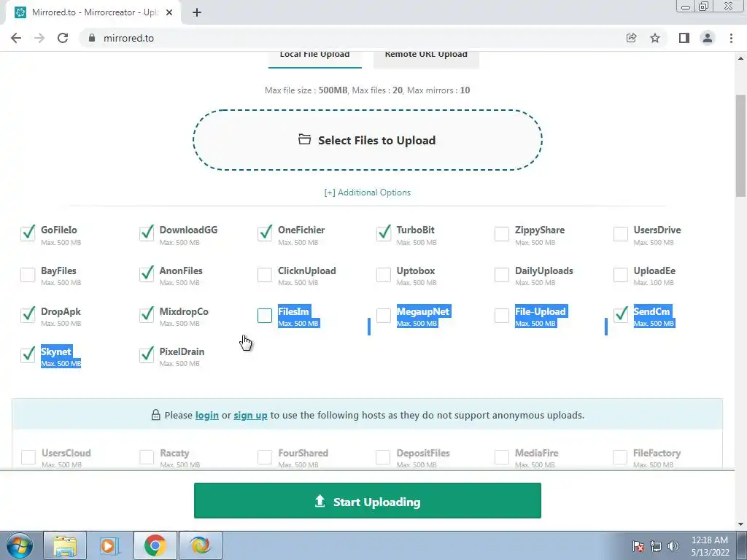Image resolution: width=747 pixels, height=560 pixels.
Task: Open the Windows Start menu
Action: click(20, 545)
